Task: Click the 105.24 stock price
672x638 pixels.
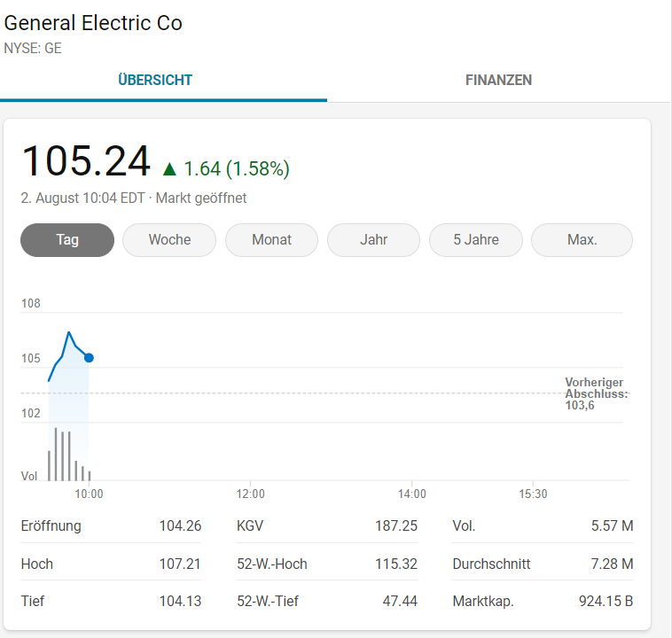Action: point(86,161)
